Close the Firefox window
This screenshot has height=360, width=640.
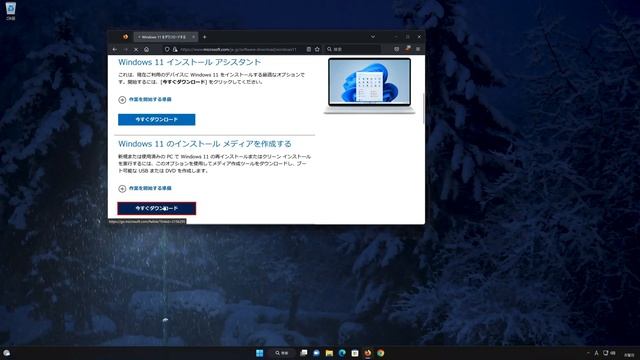click(419, 37)
